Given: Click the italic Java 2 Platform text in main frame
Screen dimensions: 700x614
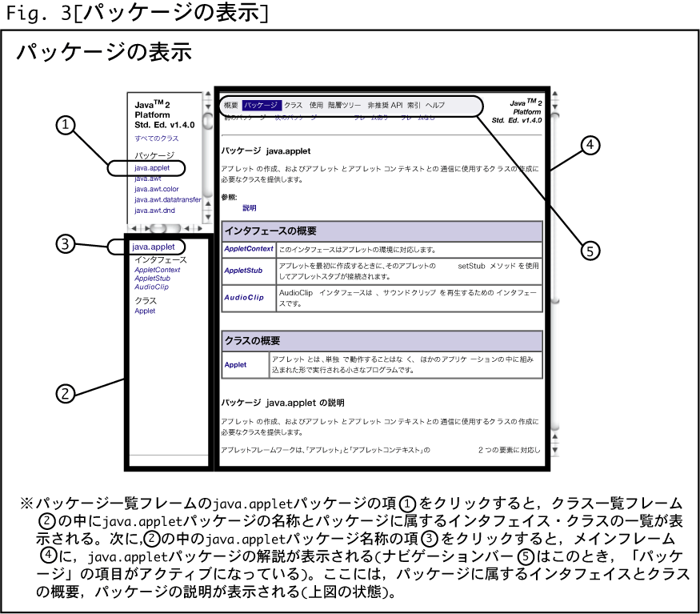Looking at the screenshot, I should [517, 111].
